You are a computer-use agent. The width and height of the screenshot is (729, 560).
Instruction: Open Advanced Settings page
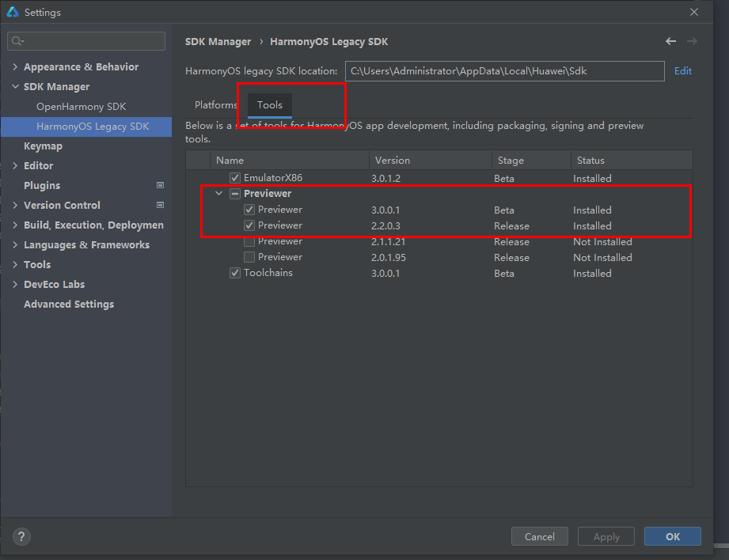tap(69, 304)
